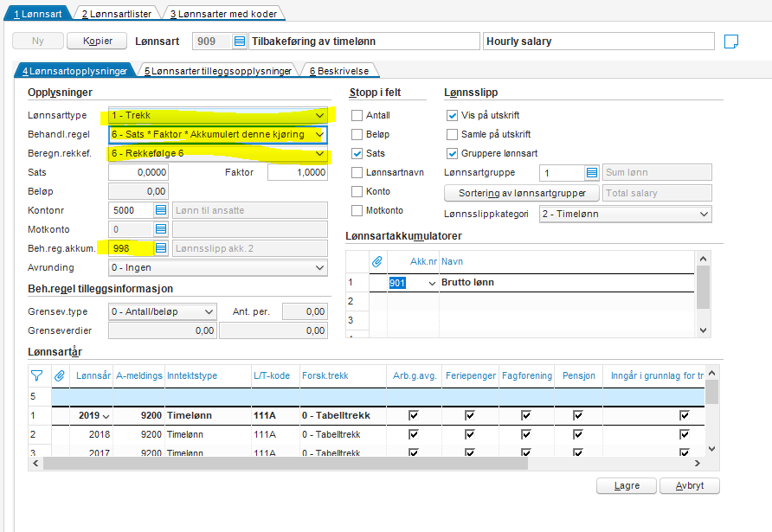Click the horizontal scrollbar in Lønnsartår grid
Screen dimensions: 772x532
(286, 464)
